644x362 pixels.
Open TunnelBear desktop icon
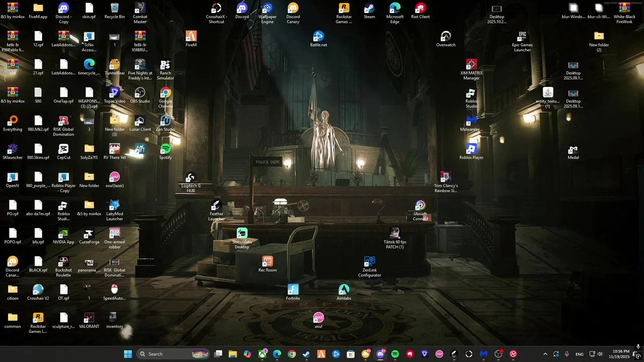114,67
